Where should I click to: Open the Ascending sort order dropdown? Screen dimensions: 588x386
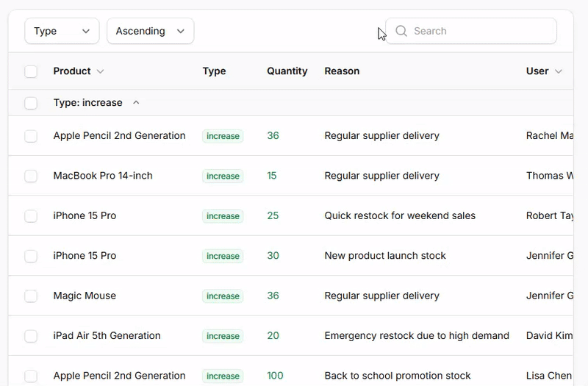[x=151, y=31]
